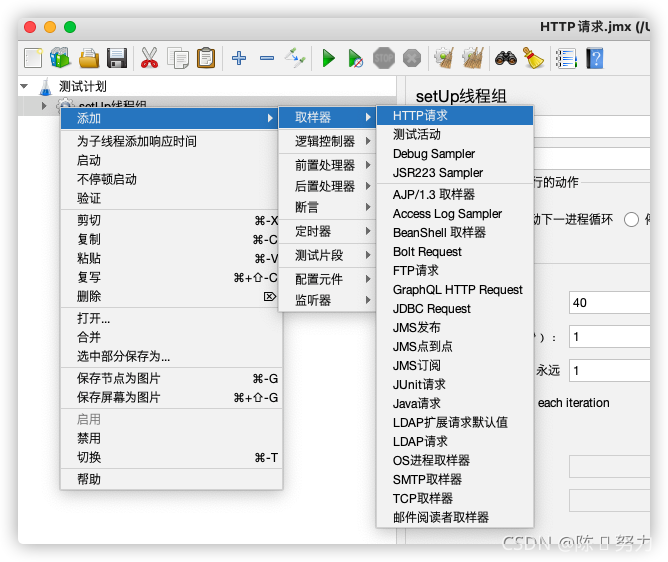Screen dimensions: 668x562
Task: Click loop count field beside 永远
Action: click(x=609, y=370)
